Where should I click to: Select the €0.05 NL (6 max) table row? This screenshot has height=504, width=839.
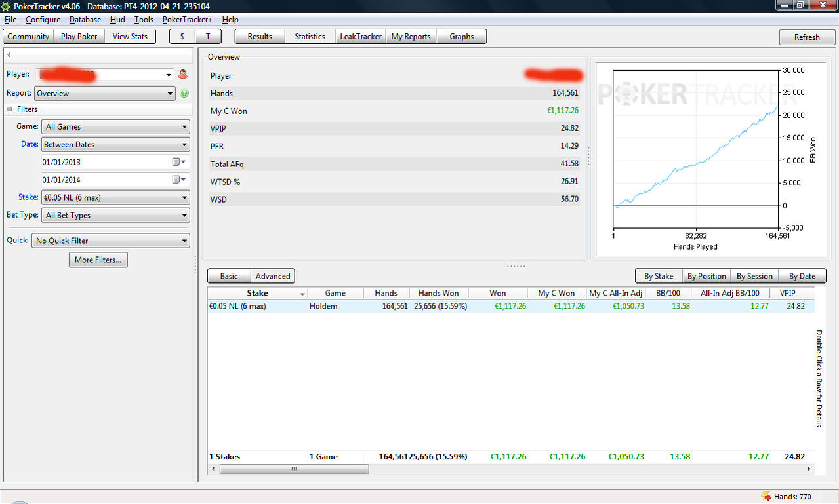point(511,306)
